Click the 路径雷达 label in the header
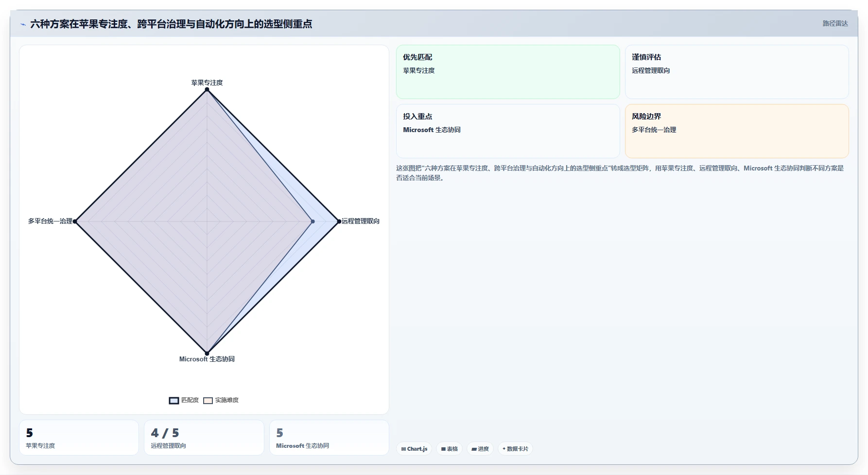The width and height of the screenshot is (868, 475). tap(835, 23)
